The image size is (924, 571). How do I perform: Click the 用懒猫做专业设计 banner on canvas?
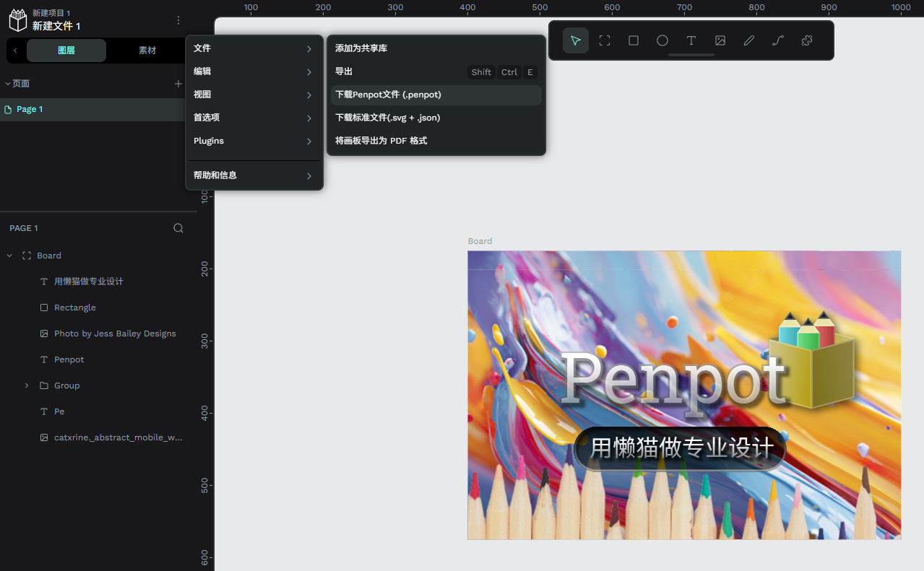(x=681, y=448)
